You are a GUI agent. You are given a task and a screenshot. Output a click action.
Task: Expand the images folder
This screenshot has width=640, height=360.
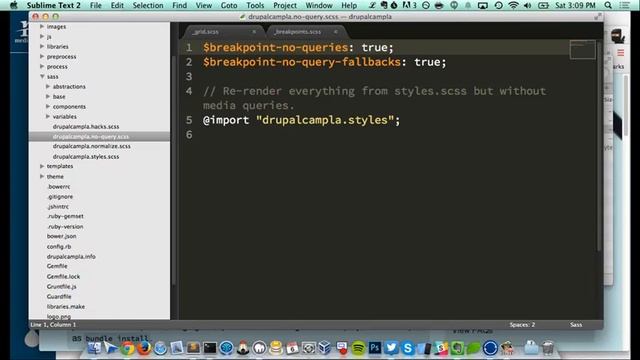42,27
